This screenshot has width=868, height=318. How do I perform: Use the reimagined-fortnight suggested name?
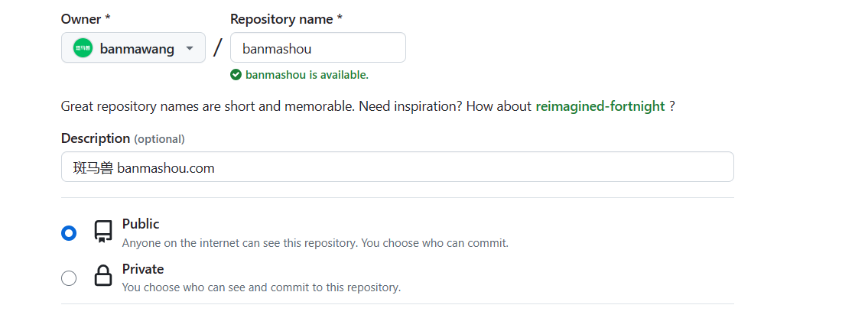point(600,106)
